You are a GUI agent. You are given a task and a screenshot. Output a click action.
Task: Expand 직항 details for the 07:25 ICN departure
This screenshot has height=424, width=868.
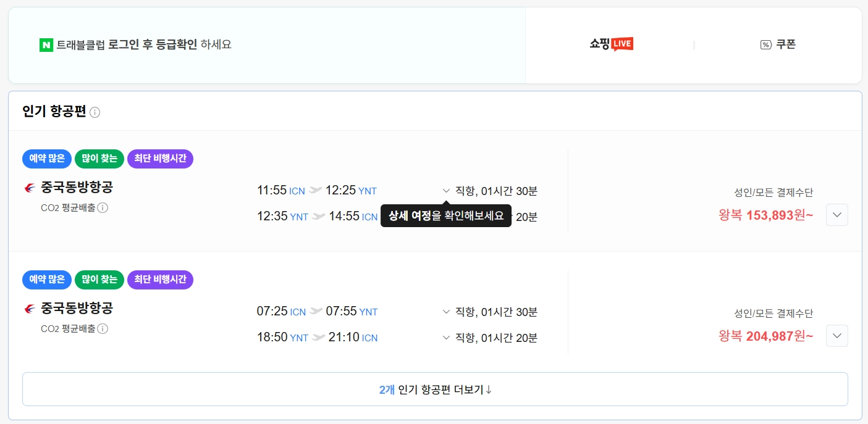point(445,312)
